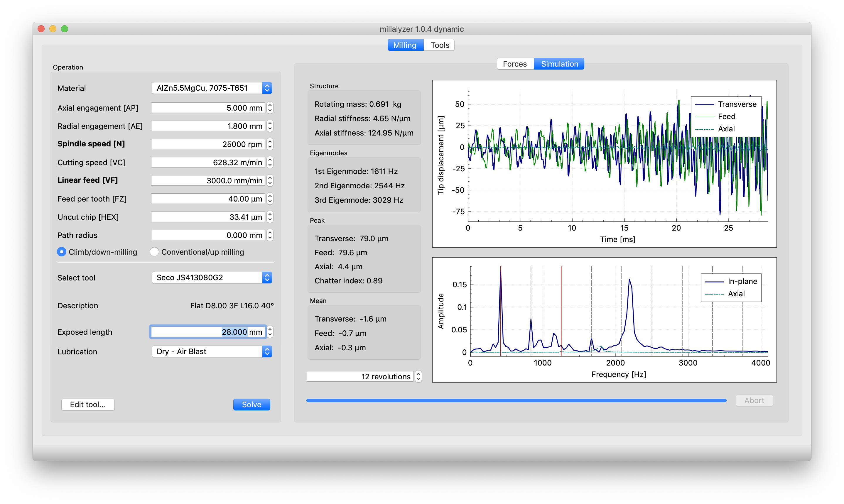Image resolution: width=844 pixels, height=504 pixels.
Task: Click the Uncut chip HEX stepper
Action: coord(270,217)
